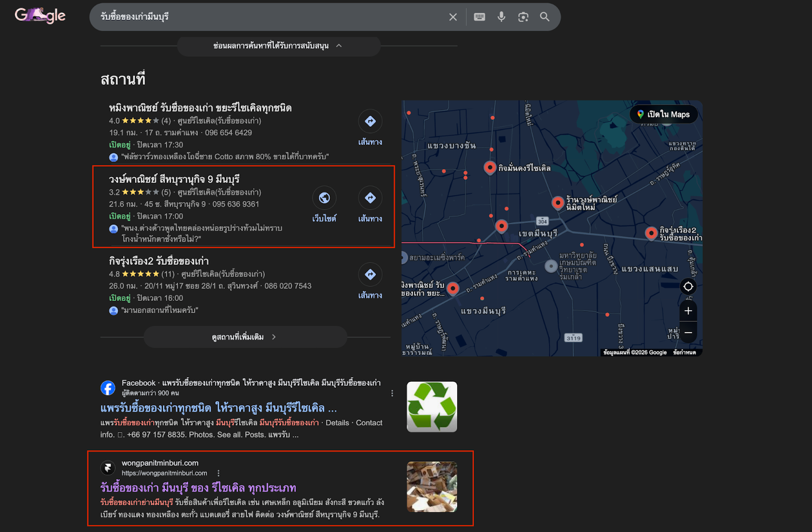The height and width of the screenshot is (532, 812).
Task: Open website icon for วงษ์พาณิชย์ สีหบุรานุกิจ 9
Action: pyautogui.click(x=324, y=198)
